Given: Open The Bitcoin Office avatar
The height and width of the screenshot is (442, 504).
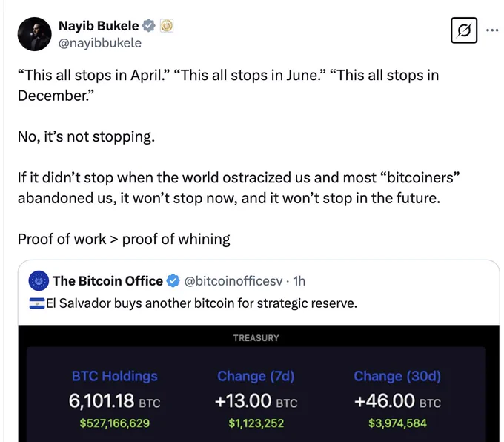Looking at the screenshot, I should click(x=39, y=280).
